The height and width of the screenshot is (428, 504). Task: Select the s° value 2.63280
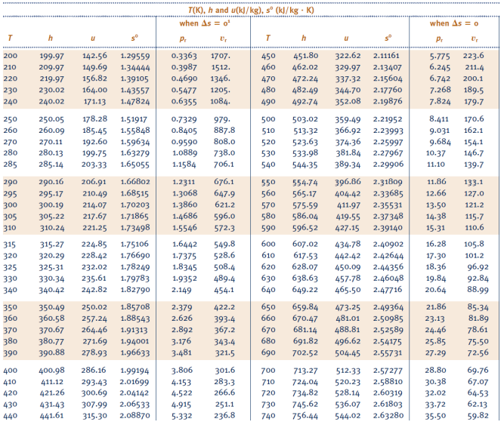[388, 416]
